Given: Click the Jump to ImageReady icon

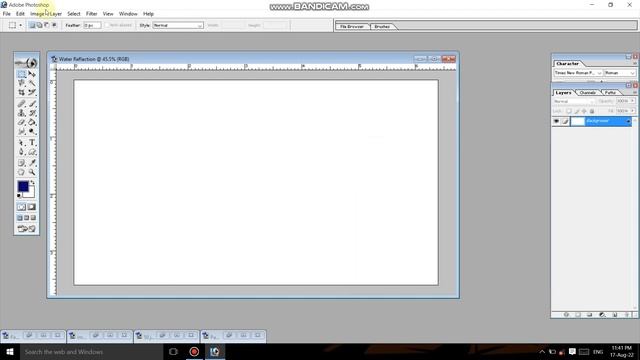Looking at the screenshot, I should coord(27,229).
